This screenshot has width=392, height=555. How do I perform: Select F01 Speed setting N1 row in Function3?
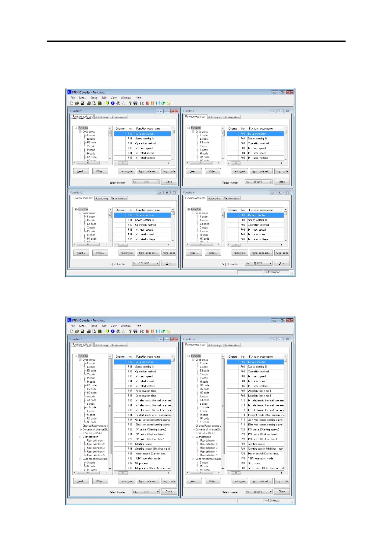pos(255,138)
